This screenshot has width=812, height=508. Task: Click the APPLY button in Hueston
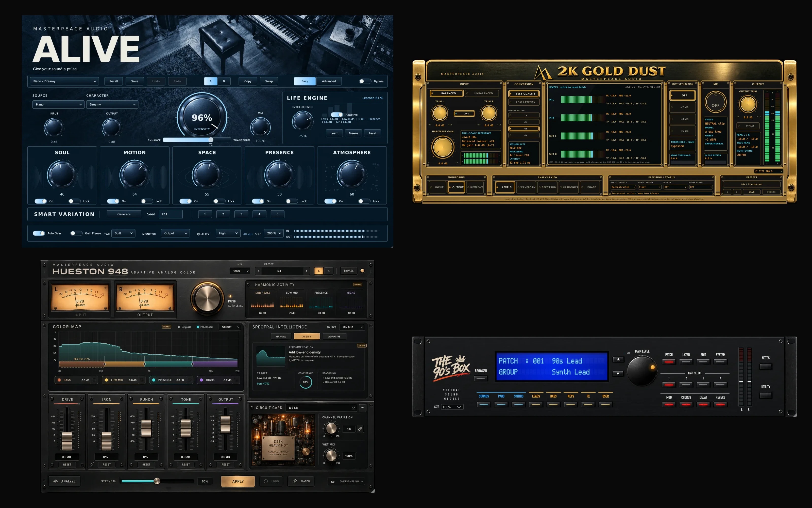point(238,481)
